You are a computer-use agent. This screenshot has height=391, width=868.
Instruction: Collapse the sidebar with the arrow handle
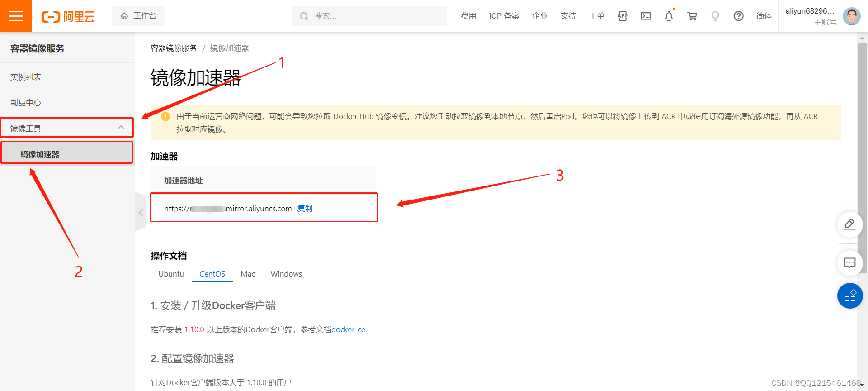coord(141,212)
